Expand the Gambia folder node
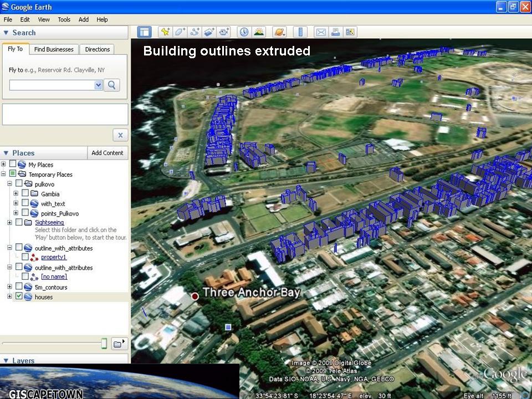 pyautogui.click(x=16, y=193)
